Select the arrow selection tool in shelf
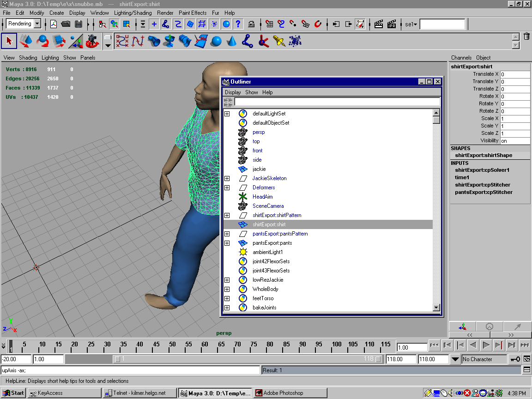Viewport: 532px width, 399px height. (9, 41)
